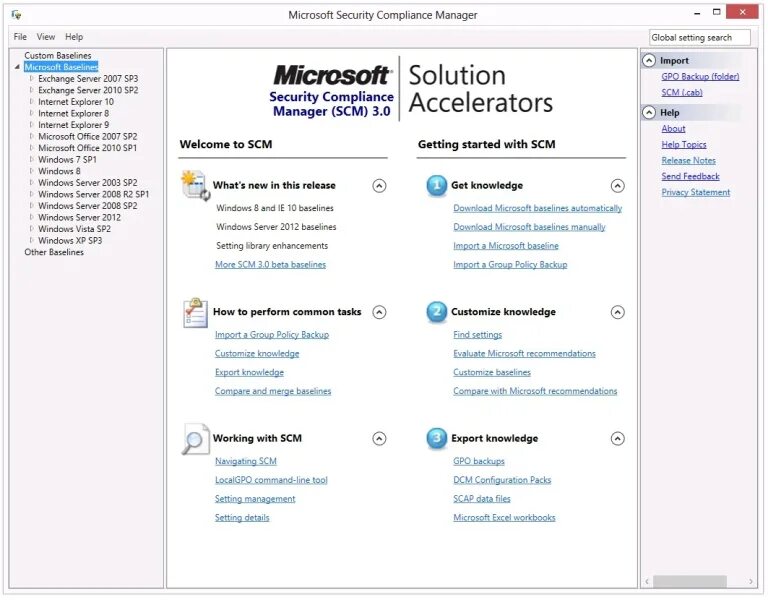
Task: Select Windows XP SP3 baseline
Action: (x=70, y=240)
